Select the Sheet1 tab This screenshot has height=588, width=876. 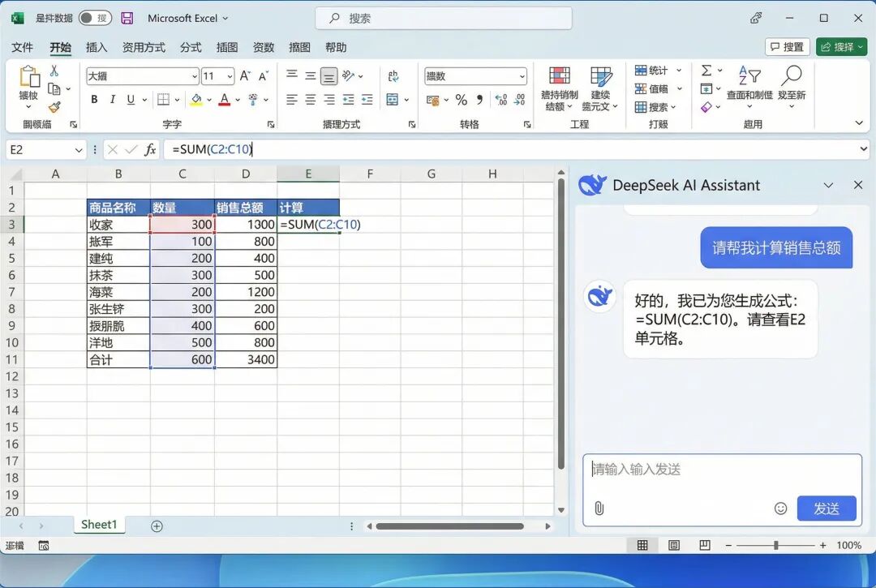[99, 525]
